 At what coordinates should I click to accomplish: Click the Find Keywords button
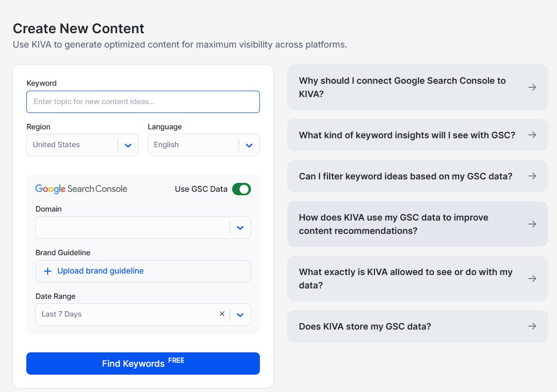(x=143, y=364)
